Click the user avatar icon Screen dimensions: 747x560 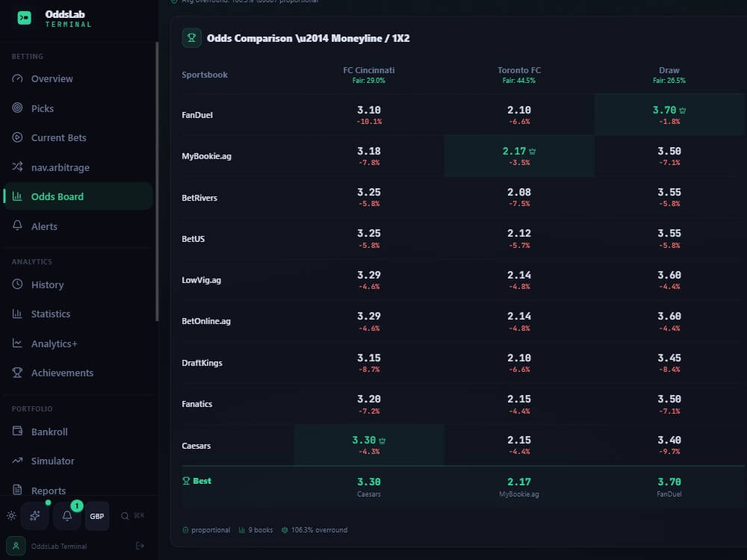pyautogui.click(x=16, y=546)
